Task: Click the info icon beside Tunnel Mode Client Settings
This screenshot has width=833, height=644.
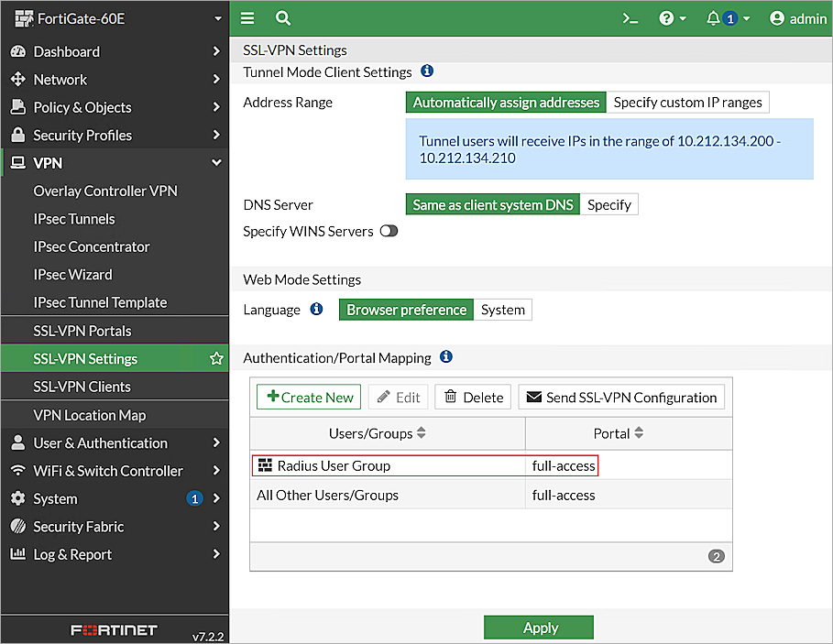Action: click(x=427, y=71)
